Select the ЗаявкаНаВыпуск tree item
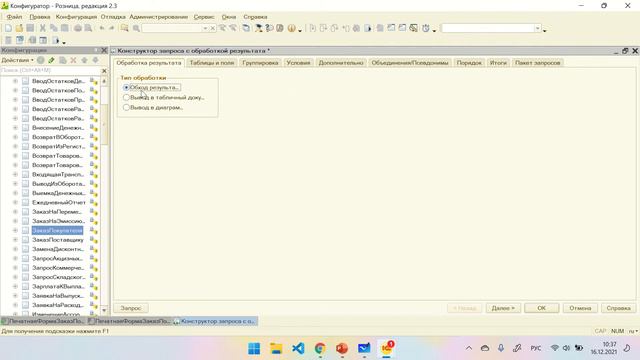 (58, 296)
